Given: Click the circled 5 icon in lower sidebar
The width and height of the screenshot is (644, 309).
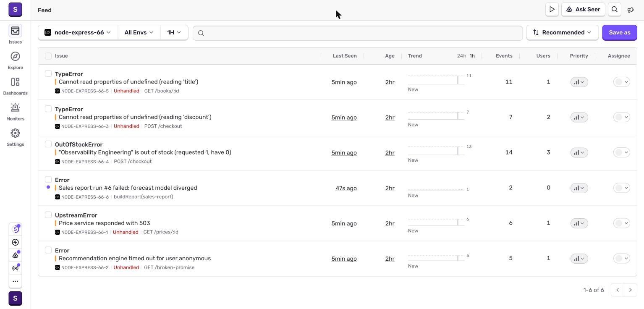Looking at the screenshot, I should coord(15,229).
